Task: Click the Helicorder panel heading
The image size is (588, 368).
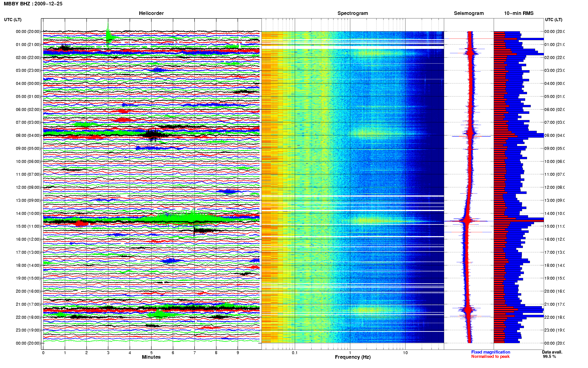Action: (x=151, y=13)
